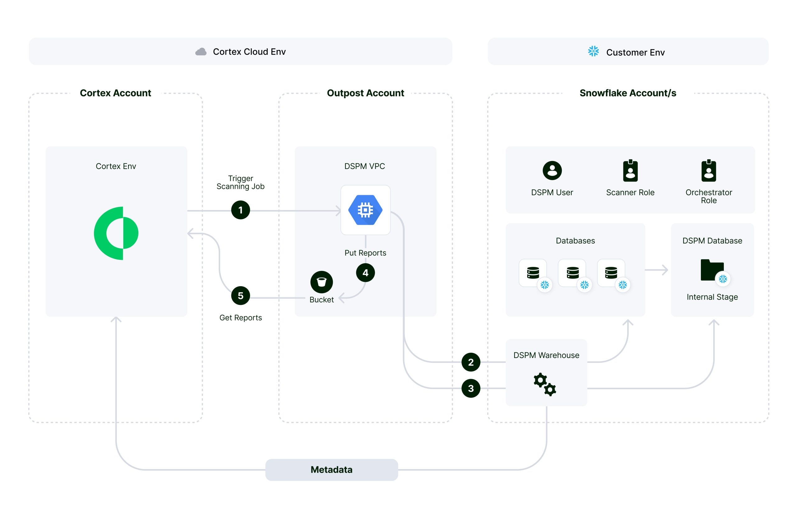Click the snowflake icon beside Customer Env
Image resolution: width=796 pixels, height=532 pixels.
[593, 52]
